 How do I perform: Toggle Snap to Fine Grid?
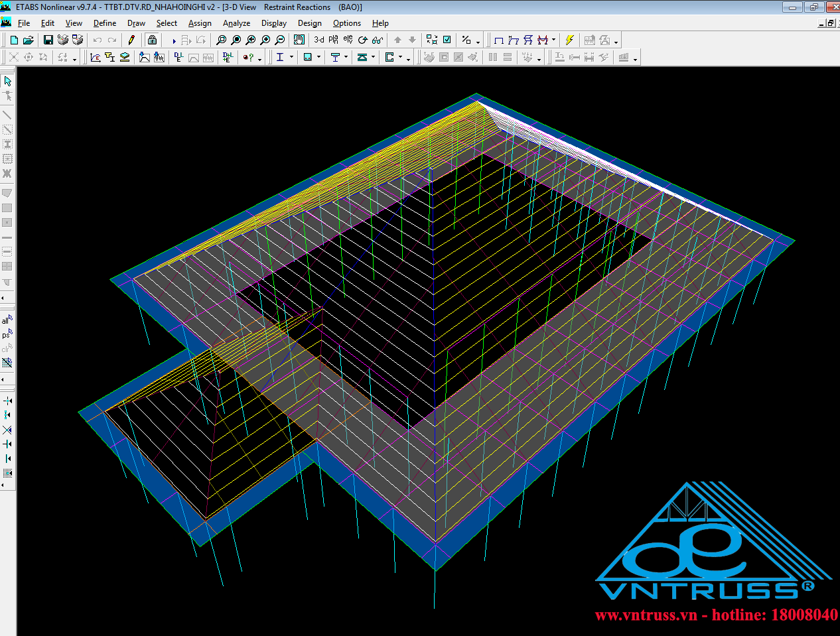tap(7, 474)
